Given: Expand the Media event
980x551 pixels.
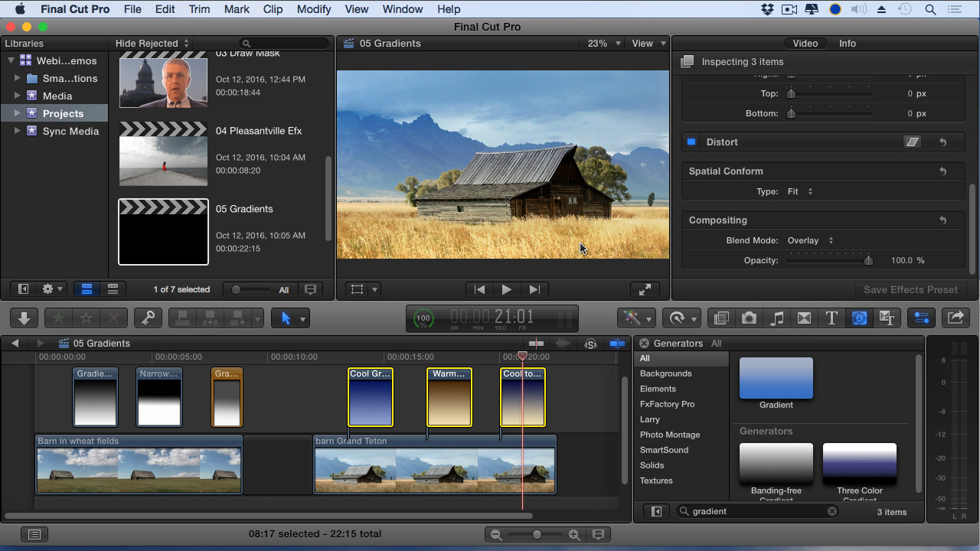Looking at the screenshot, I should (17, 96).
